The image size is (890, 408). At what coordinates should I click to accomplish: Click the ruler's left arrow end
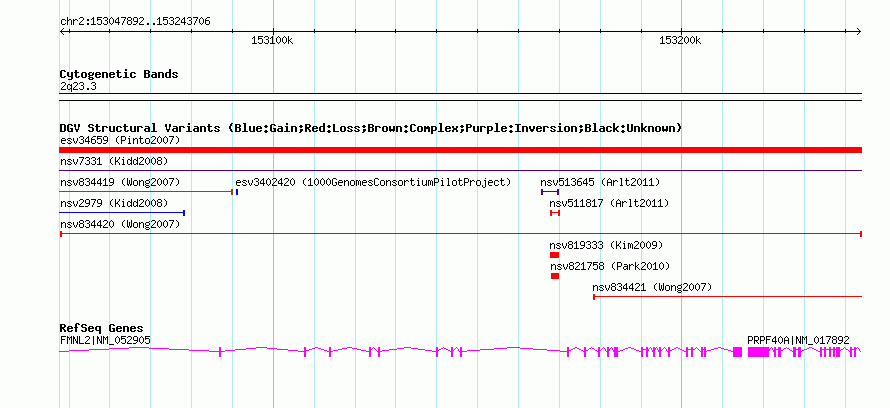tap(62, 31)
